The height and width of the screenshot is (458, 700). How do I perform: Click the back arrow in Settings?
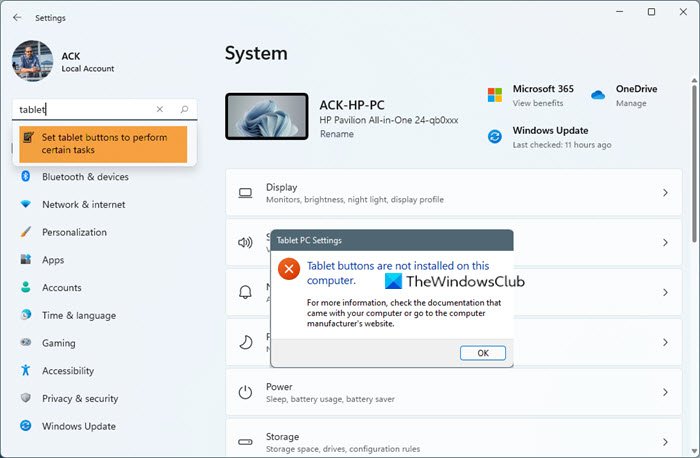tap(17, 17)
